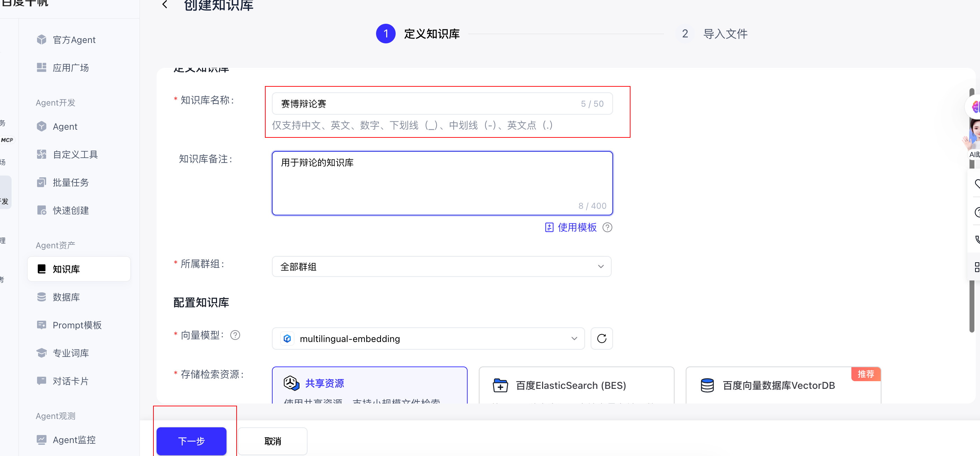The image size is (980, 456).
Task: Select 自定义工具 in the sidebar
Action: (x=75, y=154)
